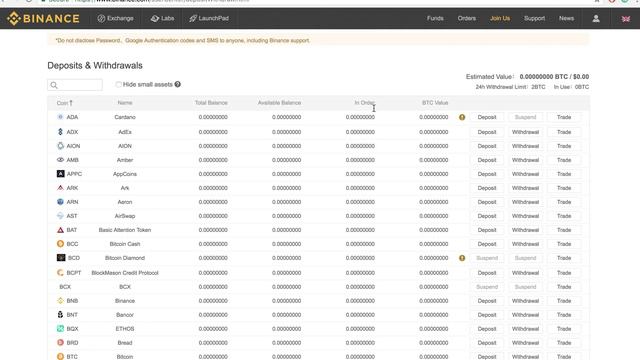640x360 pixels.
Task: Open the Exchange menu
Action: tap(116, 18)
